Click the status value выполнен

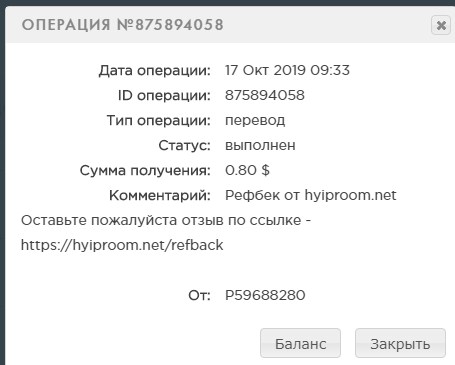pos(260,145)
